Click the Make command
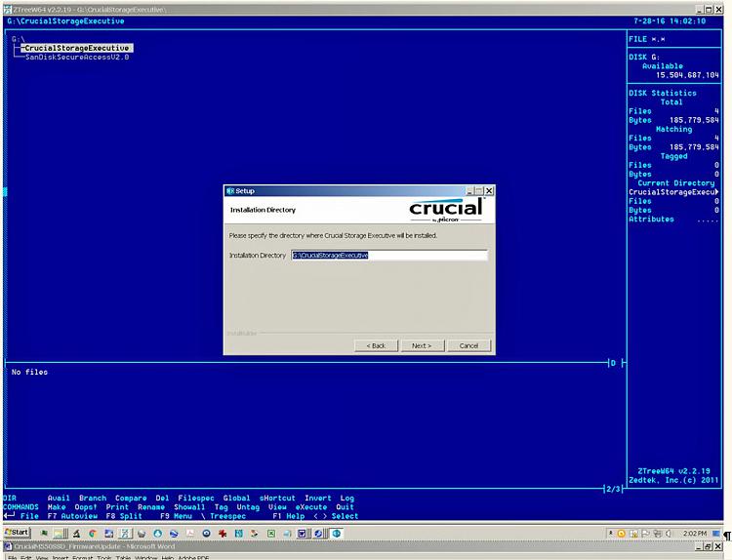This screenshot has width=732, height=560. 57,507
